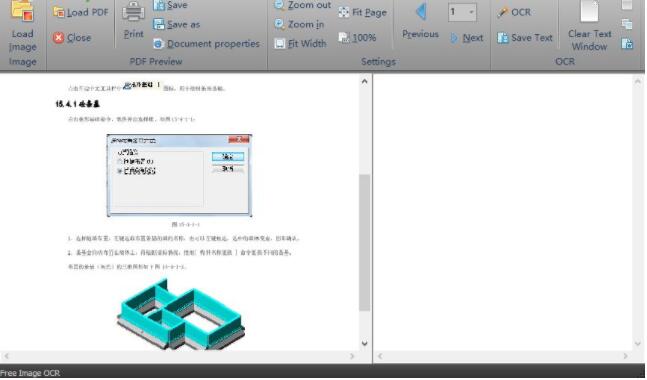Image resolution: width=647 pixels, height=380 pixels.
Task: Fit the whole page
Action: [x=363, y=12]
